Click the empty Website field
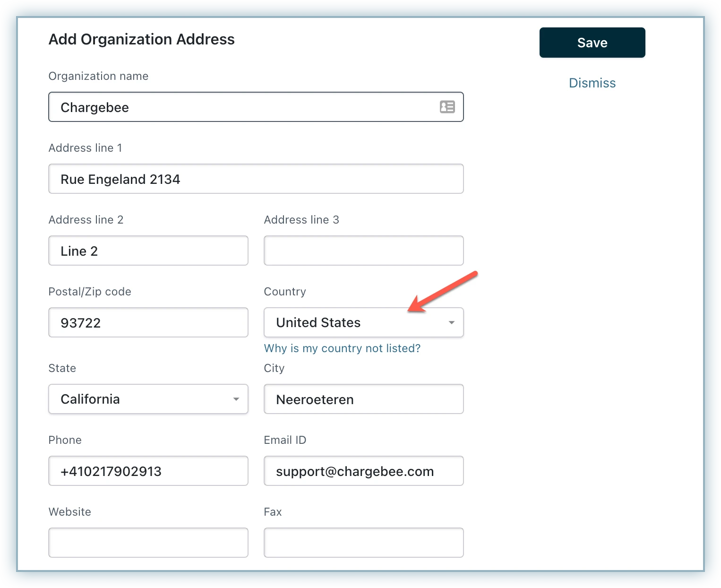This screenshot has height=588, width=721. [x=148, y=543]
